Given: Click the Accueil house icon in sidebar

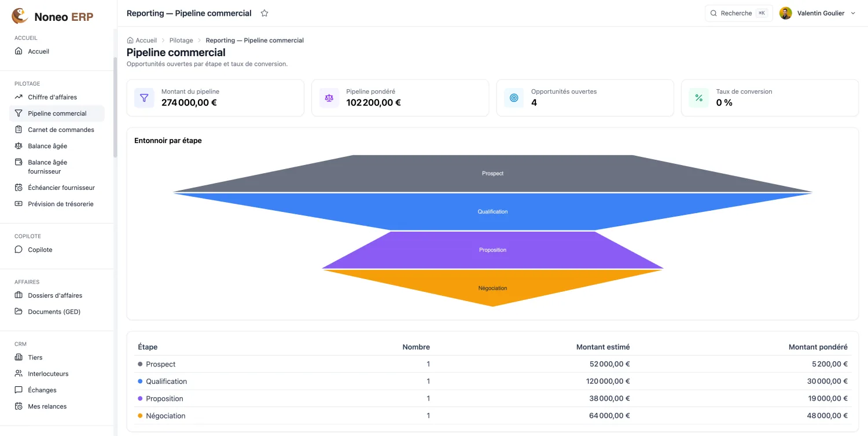Looking at the screenshot, I should pos(19,52).
